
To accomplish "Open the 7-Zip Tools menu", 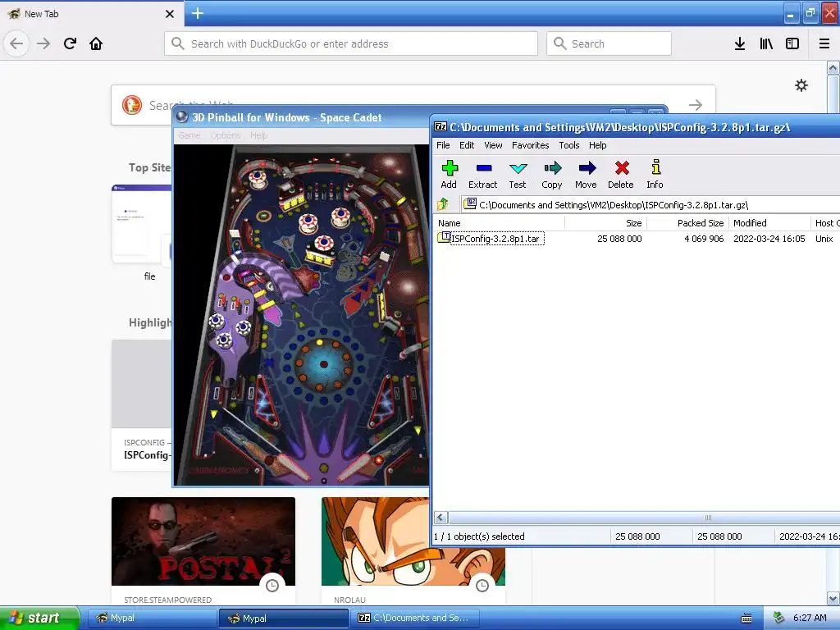I will point(569,145).
